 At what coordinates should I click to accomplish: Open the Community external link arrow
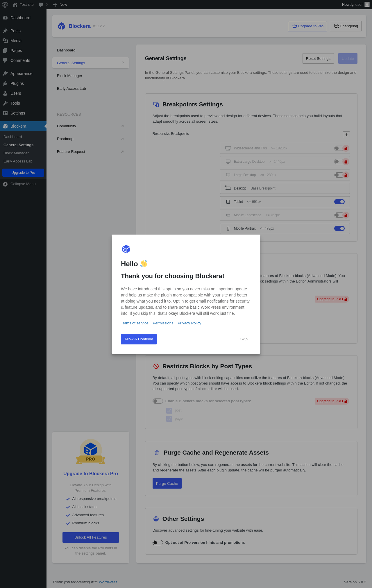[x=122, y=126]
